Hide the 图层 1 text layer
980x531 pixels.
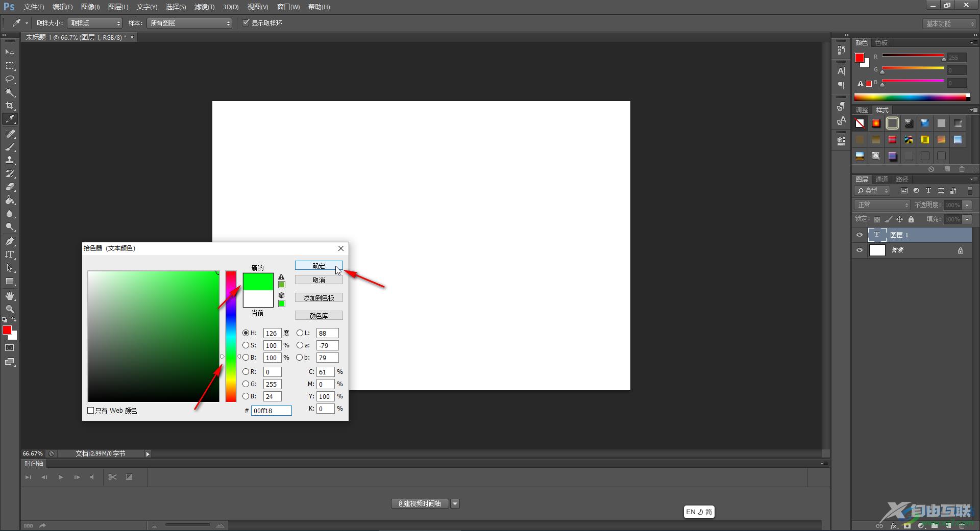(x=860, y=235)
